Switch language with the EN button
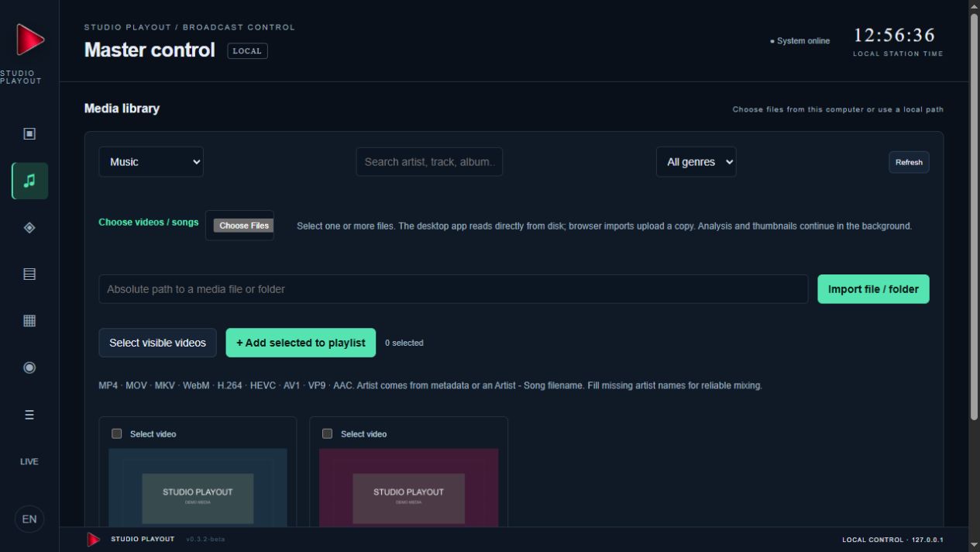Viewport: 980px width, 552px height. point(29,519)
